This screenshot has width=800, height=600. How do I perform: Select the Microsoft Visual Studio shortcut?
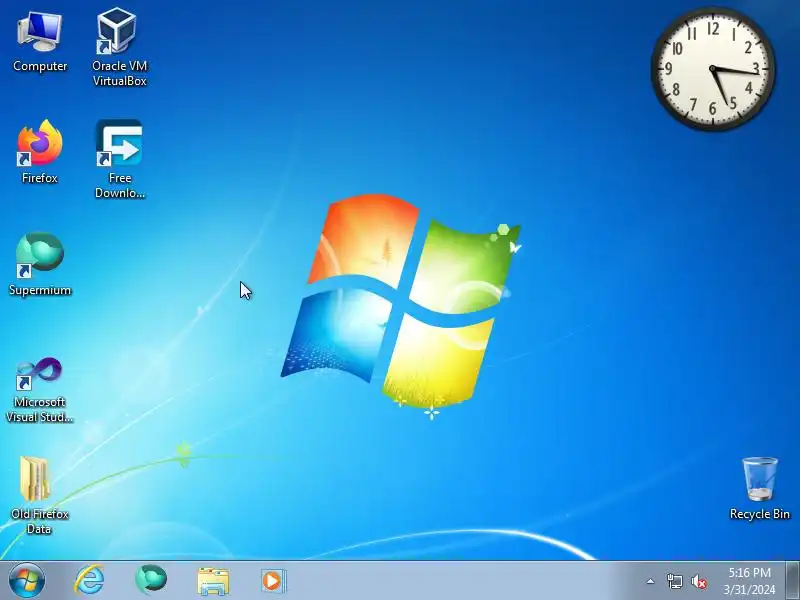click(40, 390)
